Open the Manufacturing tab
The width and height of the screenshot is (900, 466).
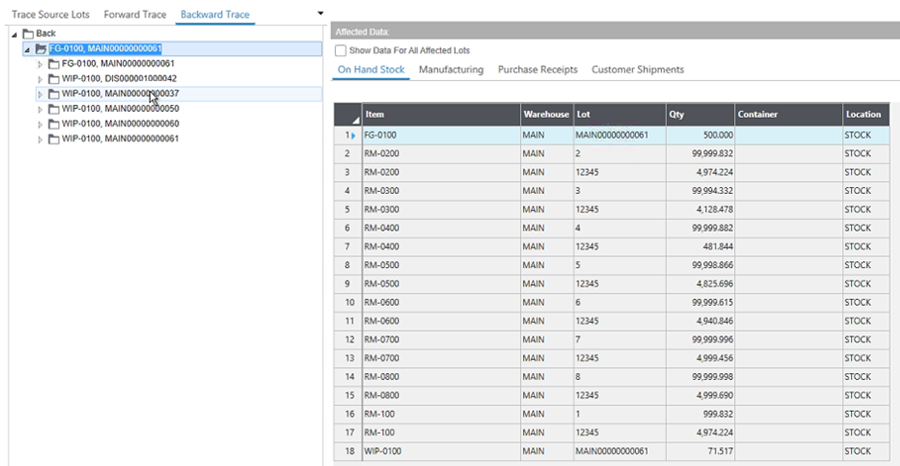(451, 70)
